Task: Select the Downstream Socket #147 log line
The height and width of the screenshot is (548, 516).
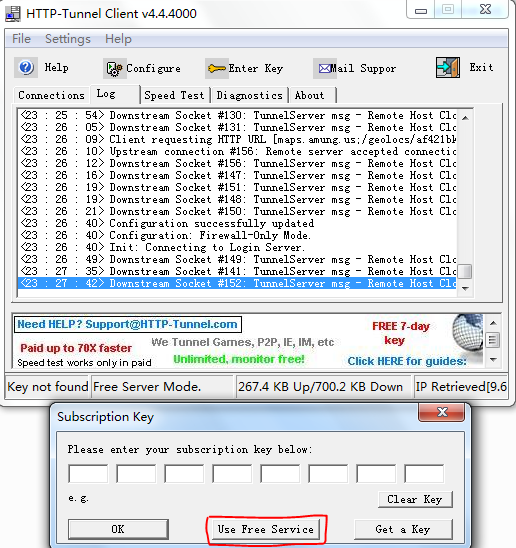Action: (237, 175)
